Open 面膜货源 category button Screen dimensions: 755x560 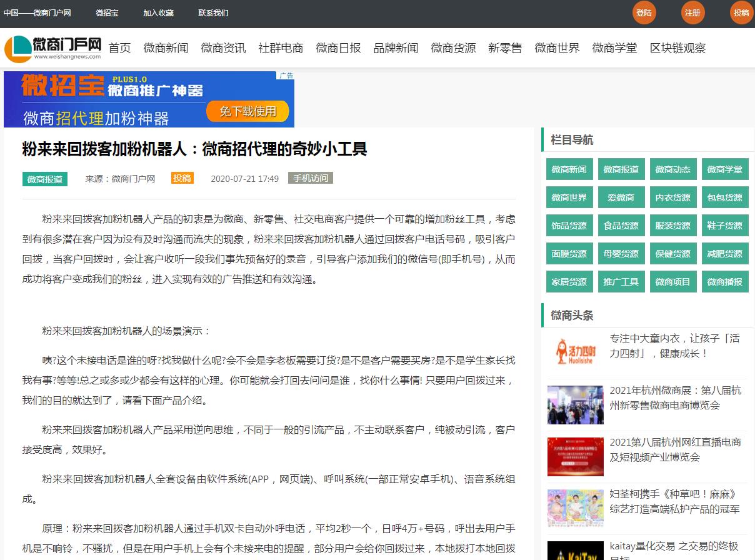pyautogui.click(x=569, y=254)
